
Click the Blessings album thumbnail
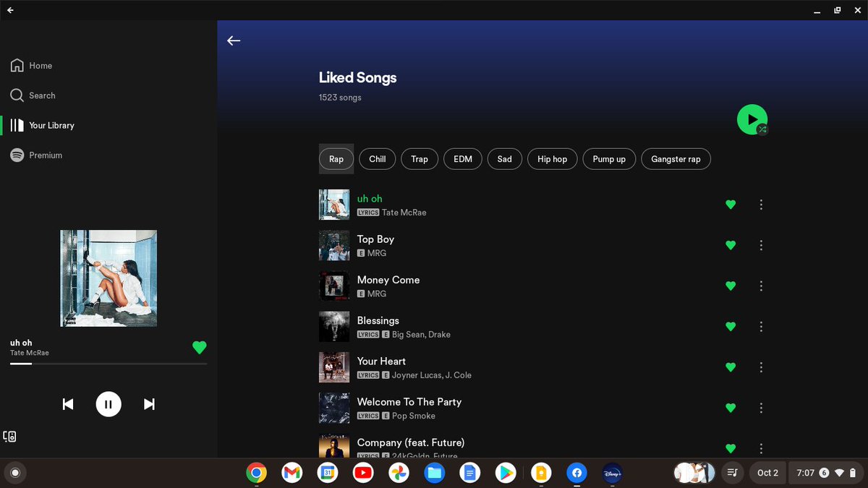coord(334,327)
